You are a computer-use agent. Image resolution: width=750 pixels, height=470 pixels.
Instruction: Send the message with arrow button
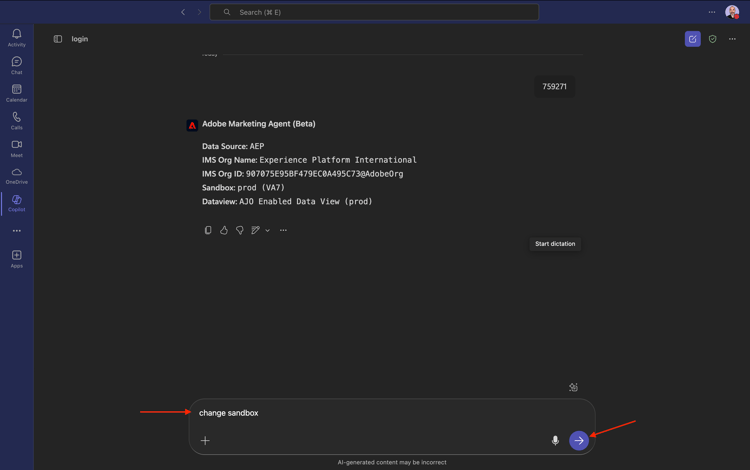(579, 440)
